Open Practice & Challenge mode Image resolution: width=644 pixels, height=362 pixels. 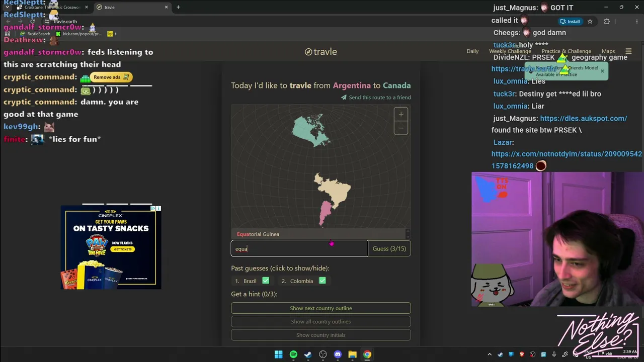(567, 51)
